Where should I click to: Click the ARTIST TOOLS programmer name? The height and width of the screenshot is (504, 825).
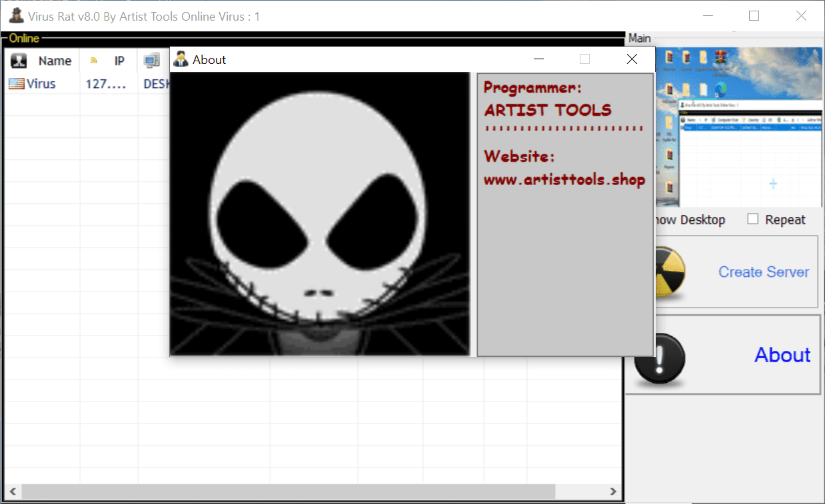548,110
